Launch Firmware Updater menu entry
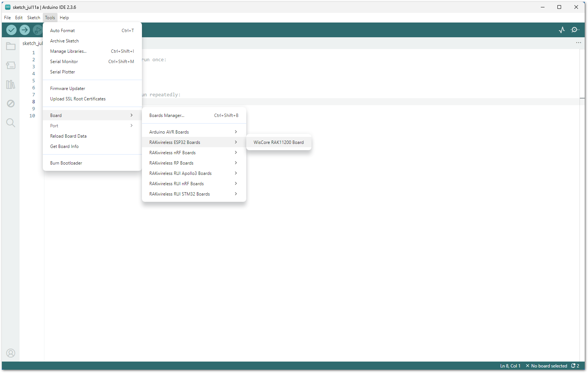Viewport: 588px width, 373px height. point(92,89)
